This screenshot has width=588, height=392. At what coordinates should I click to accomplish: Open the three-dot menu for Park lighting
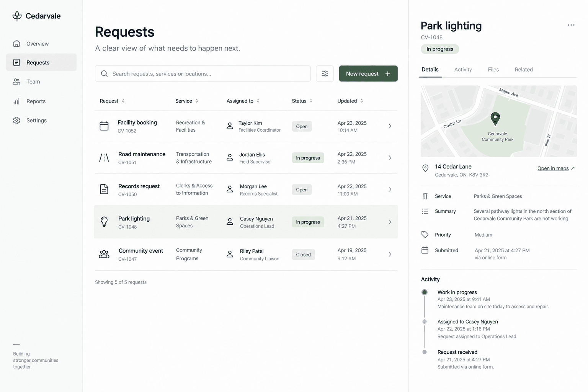[x=571, y=25]
